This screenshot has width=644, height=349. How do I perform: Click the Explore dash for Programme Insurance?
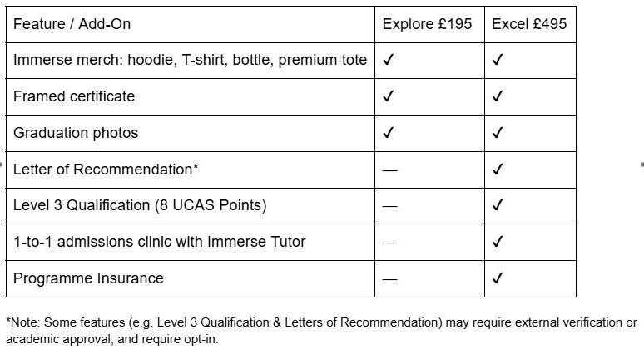(389, 279)
